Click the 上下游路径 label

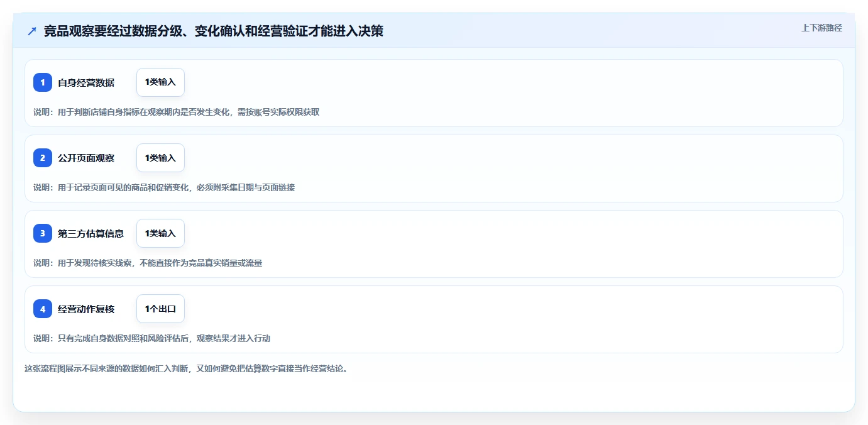[821, 28]
